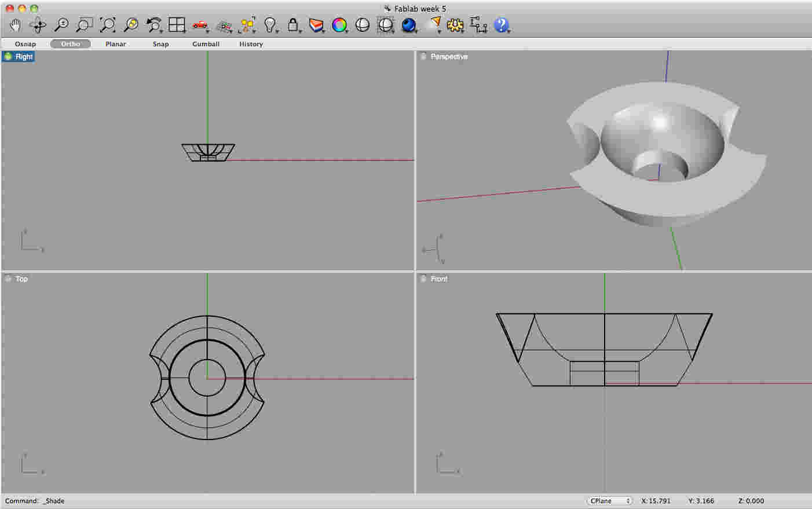Open Rhino settings via the gear icon
This screenshot has width=812, height=509.
(x=455, y=25)
